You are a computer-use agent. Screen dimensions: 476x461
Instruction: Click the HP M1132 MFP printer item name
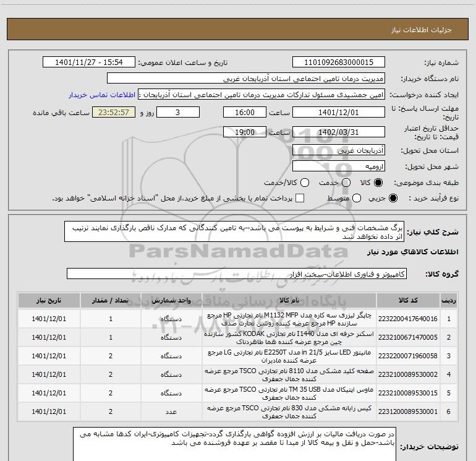coord(289,319)
